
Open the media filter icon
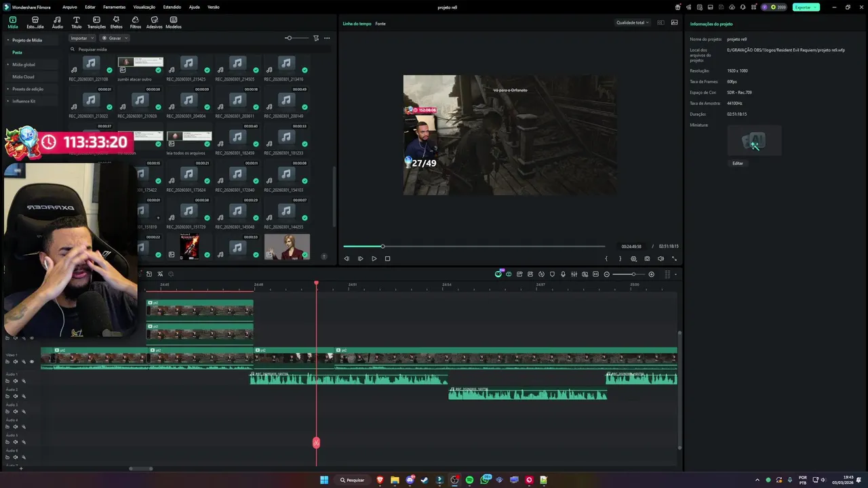coord(316,38)
